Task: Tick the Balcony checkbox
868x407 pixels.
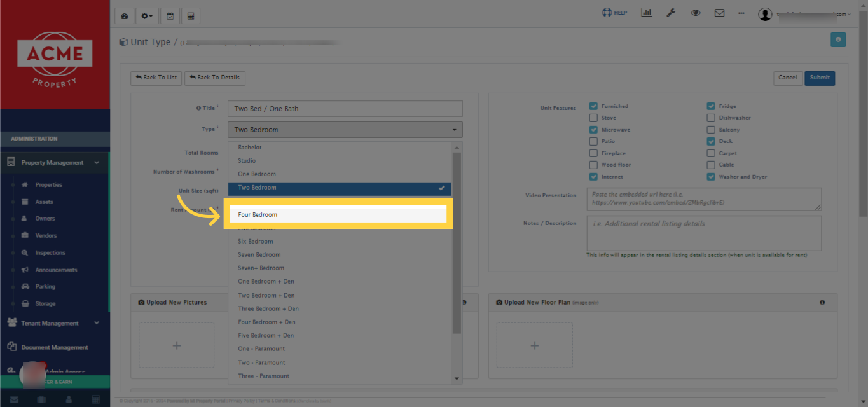Action: (x=711, y=130)
